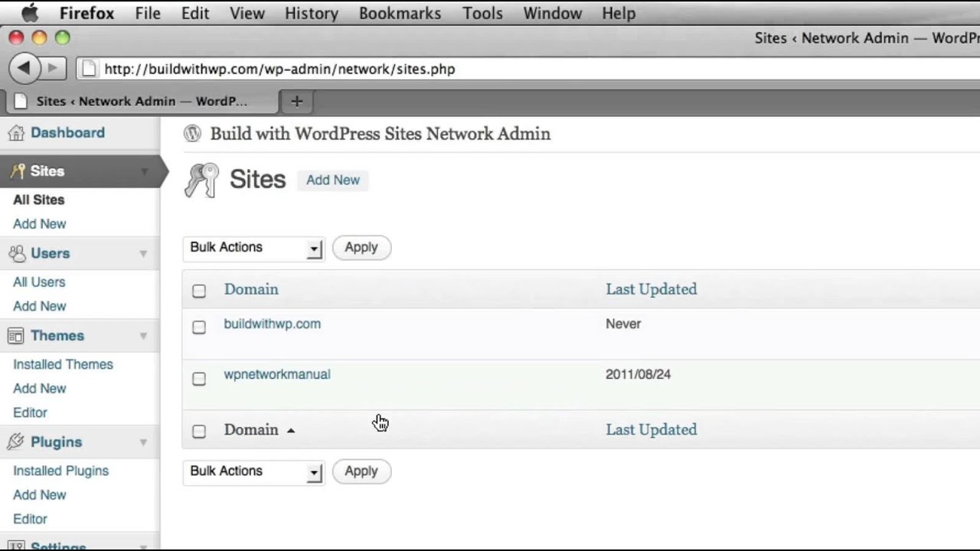
Task: Click the 2011/08/24 last updated date
Action: tap(638, 374)
